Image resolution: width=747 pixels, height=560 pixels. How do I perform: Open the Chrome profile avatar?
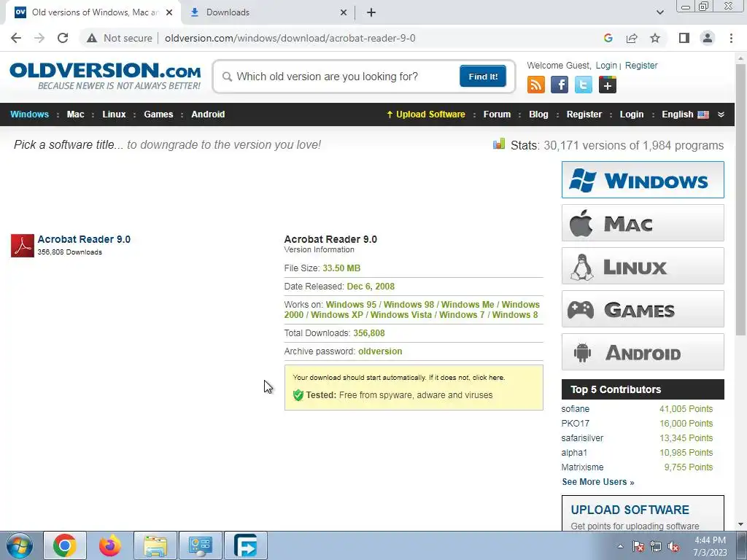708,38
